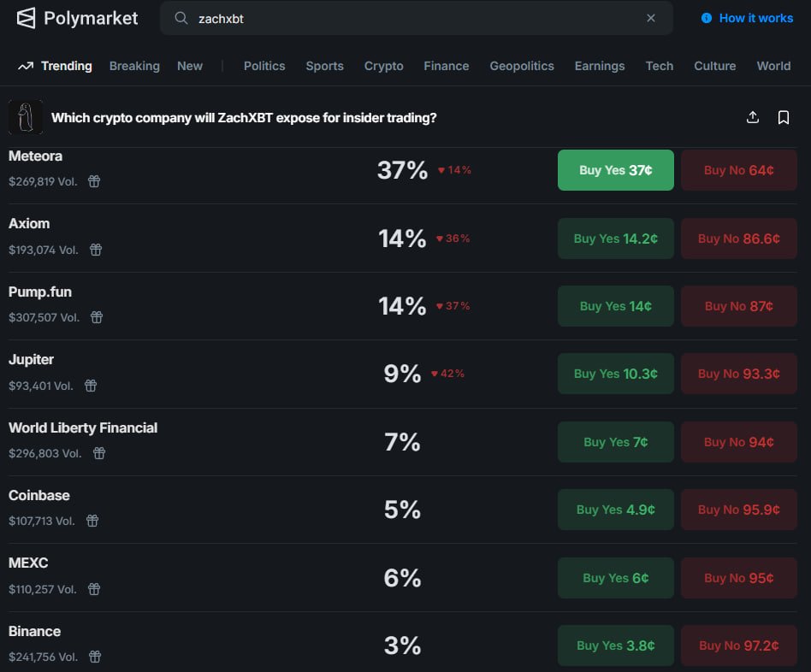This screenshot has width=811, height=672.
Task: Click the gift icon under Meteora
Action: (x=95, y=181)
